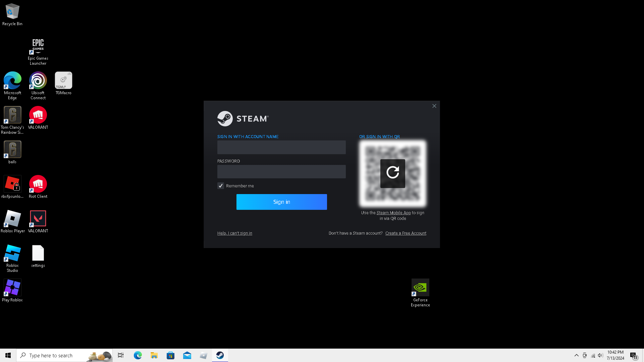Image resolution: width=644 pixels, height=362 pixels.
Task: Click the Create a Free Account link
Action: click(x=406, y=233)
